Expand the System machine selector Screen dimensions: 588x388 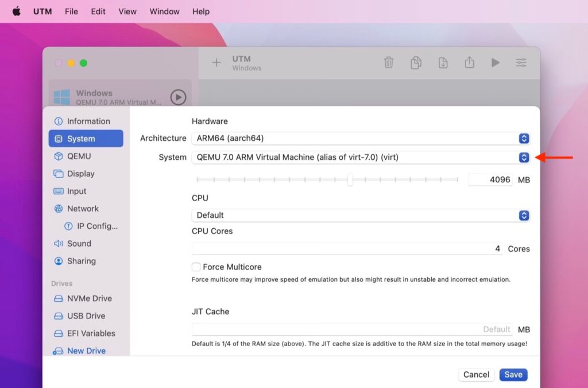pos(523,156)
